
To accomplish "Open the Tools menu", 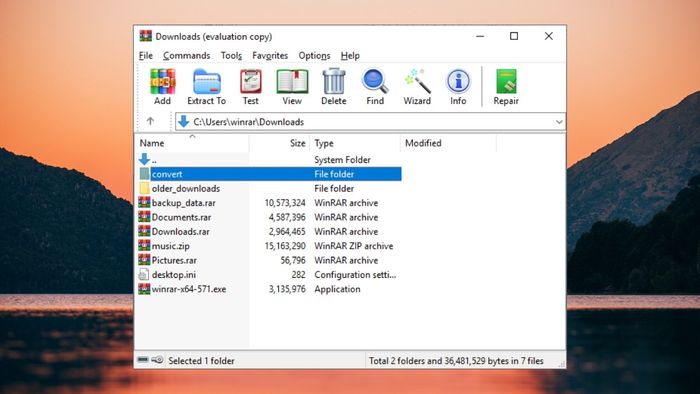I will [x=231, y=56].
